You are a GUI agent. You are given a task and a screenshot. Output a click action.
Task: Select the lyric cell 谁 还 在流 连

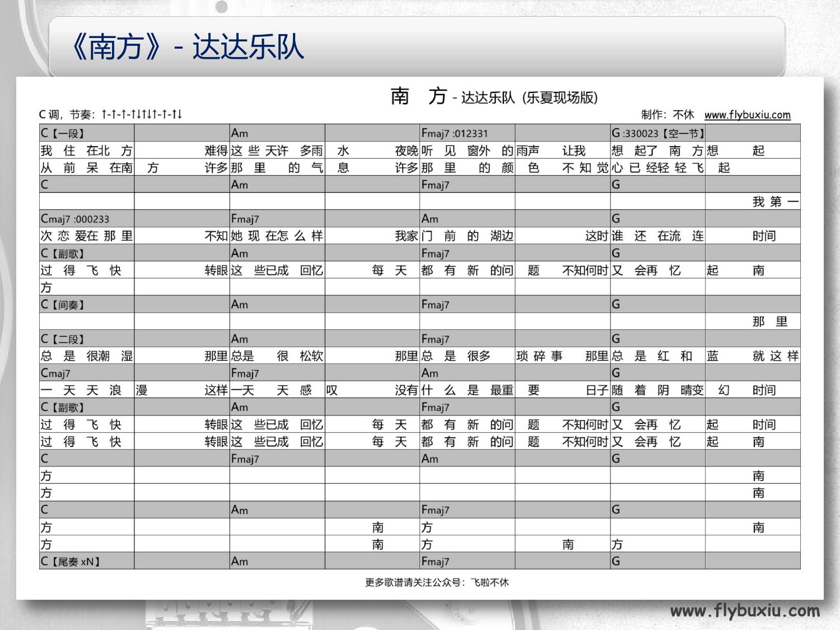657,236
